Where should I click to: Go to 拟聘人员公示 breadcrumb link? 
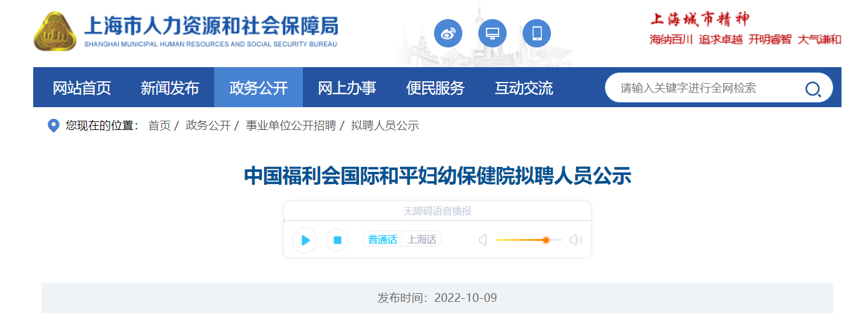click(385, 126)
